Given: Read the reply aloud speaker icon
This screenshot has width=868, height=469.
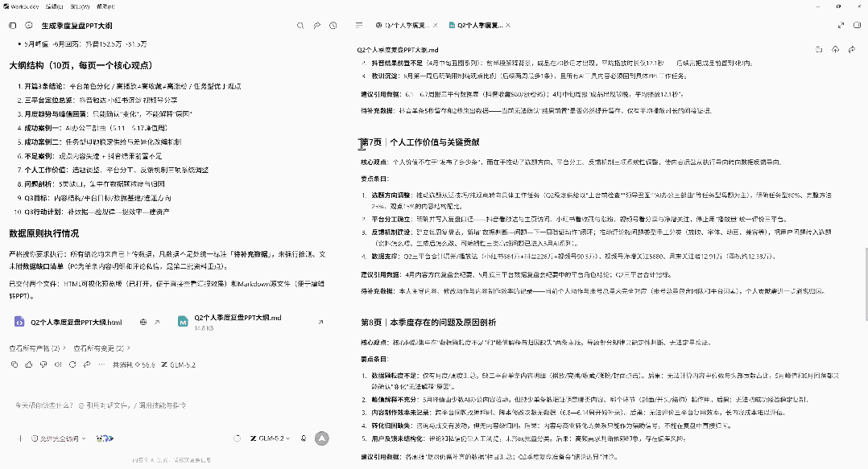Looking at the screenshot, I should 58,364.
